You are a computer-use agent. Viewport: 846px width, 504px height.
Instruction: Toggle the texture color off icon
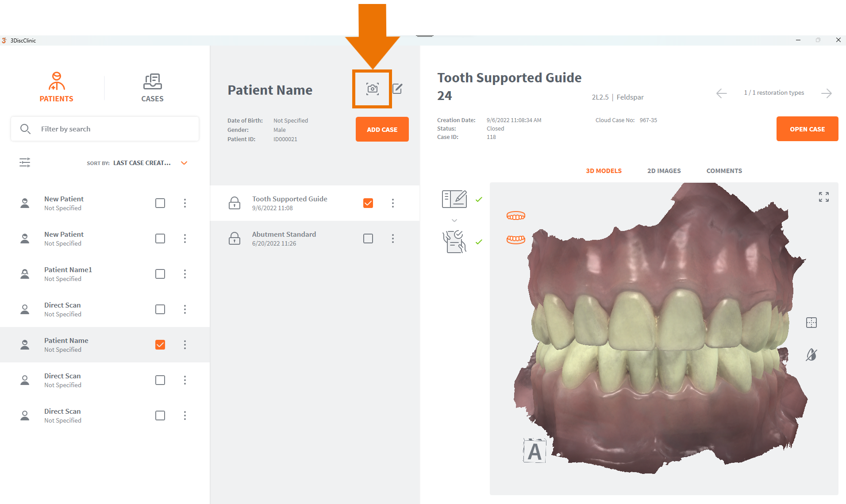(811, 354)
